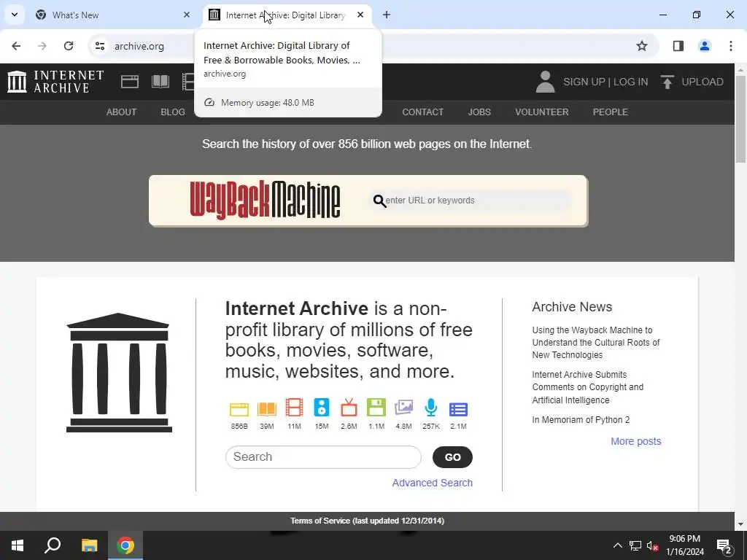This screenshot has height=560, width=747.
Task: Click the magnifier icon in Wayback search box
Action: (379, 201)
